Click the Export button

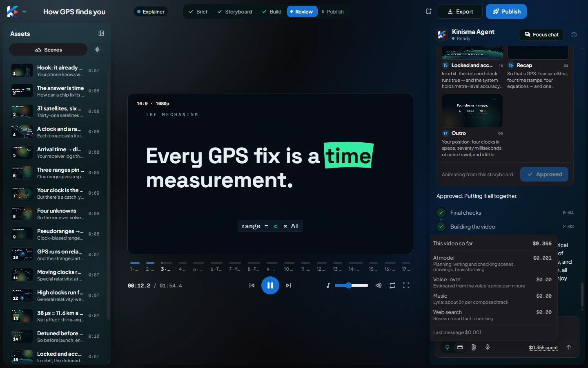coord(460,11)
